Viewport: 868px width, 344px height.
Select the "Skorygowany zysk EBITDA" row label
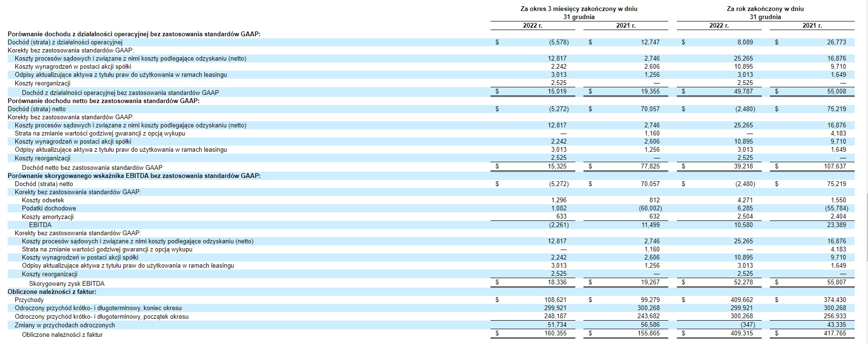pos(66,283)
